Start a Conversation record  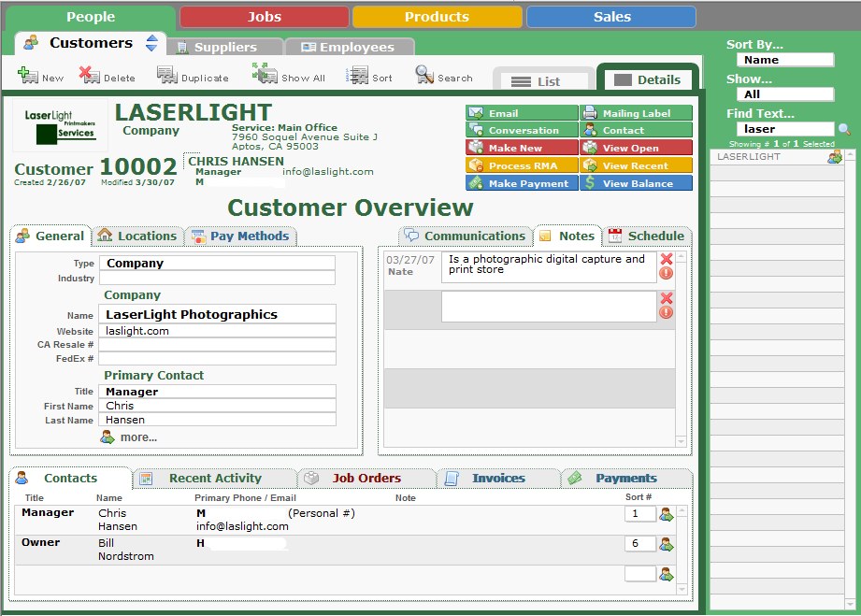(x=522, y=130)
